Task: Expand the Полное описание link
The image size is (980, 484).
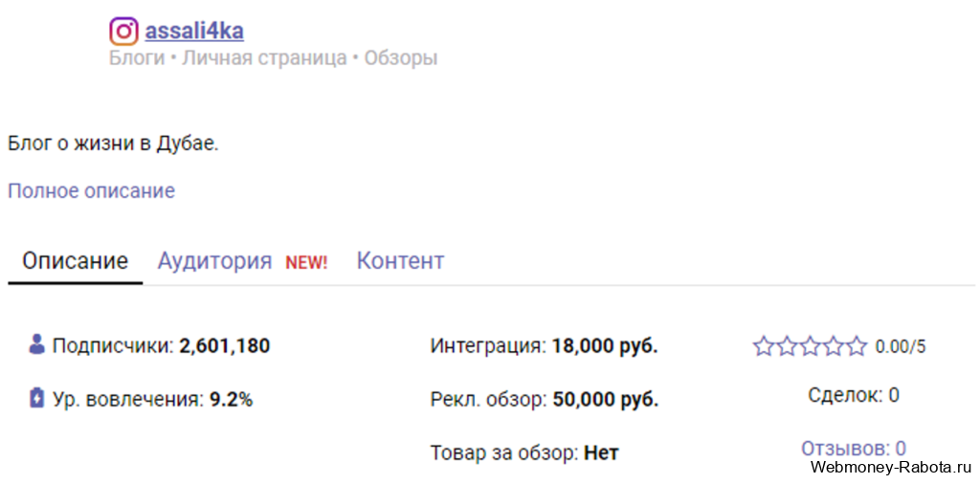Action: (x=91, y=190)
